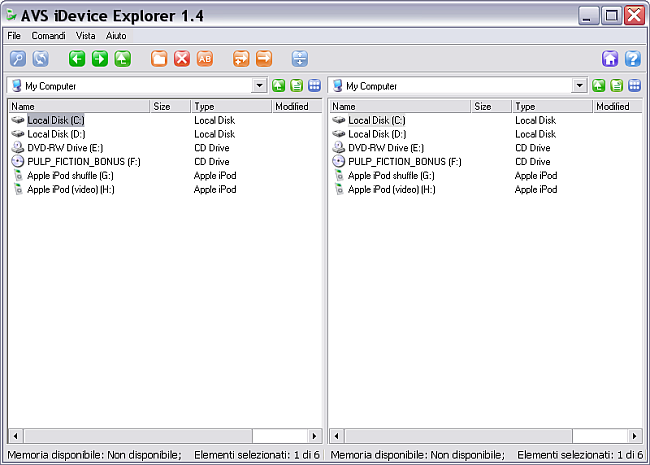This screenshot has height=465, width=650.
Task: Select Apple iPod shuffle (G:) in left panel
Action: point(70,176)
